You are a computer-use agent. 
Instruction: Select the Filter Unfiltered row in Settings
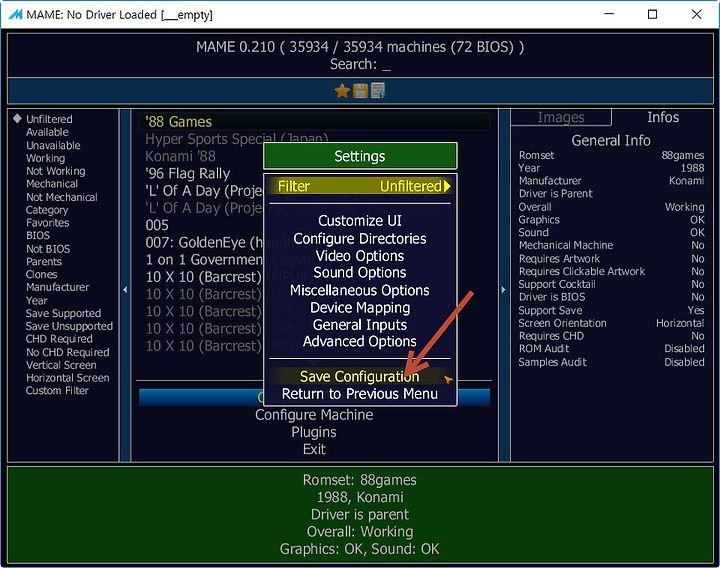point(360,186)
